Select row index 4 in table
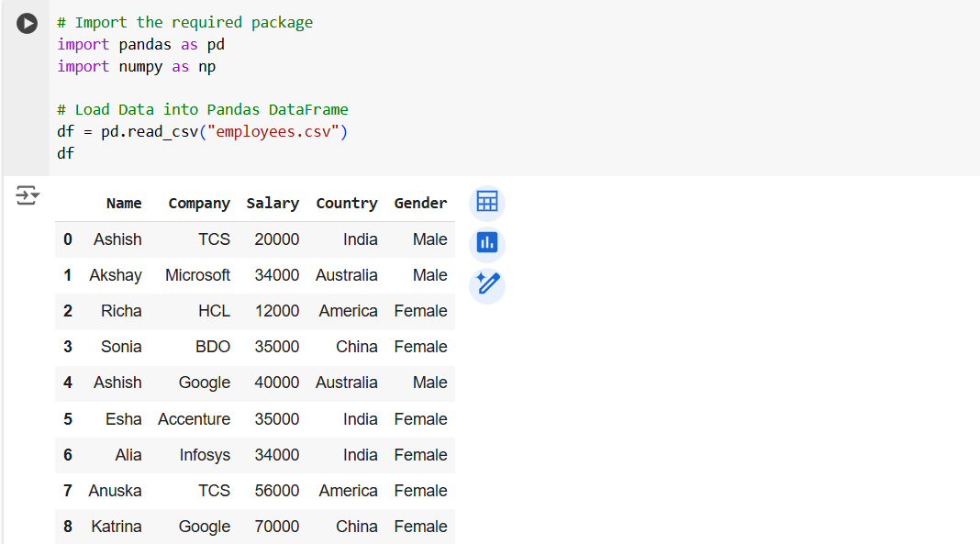The image size is (980, 544). pyautogui.click(x=68, y=383)
